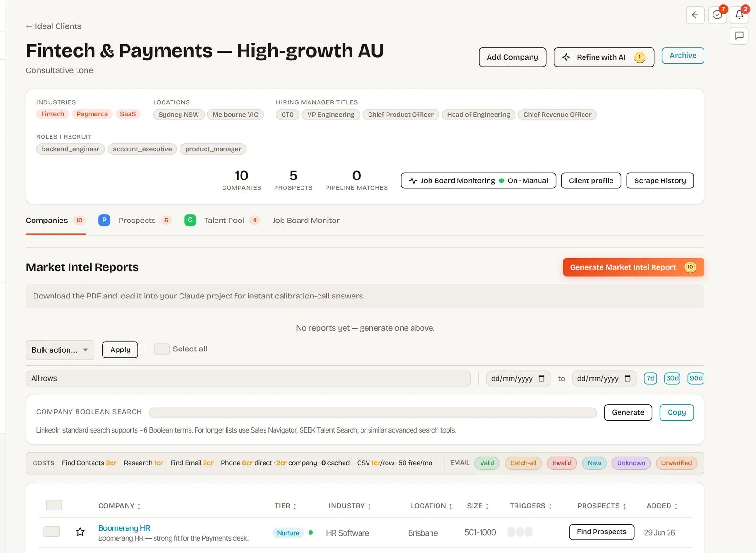This screenshot has height=553, width=756.
Task: Sort by Added column arrows
Action: click(676, 506)
